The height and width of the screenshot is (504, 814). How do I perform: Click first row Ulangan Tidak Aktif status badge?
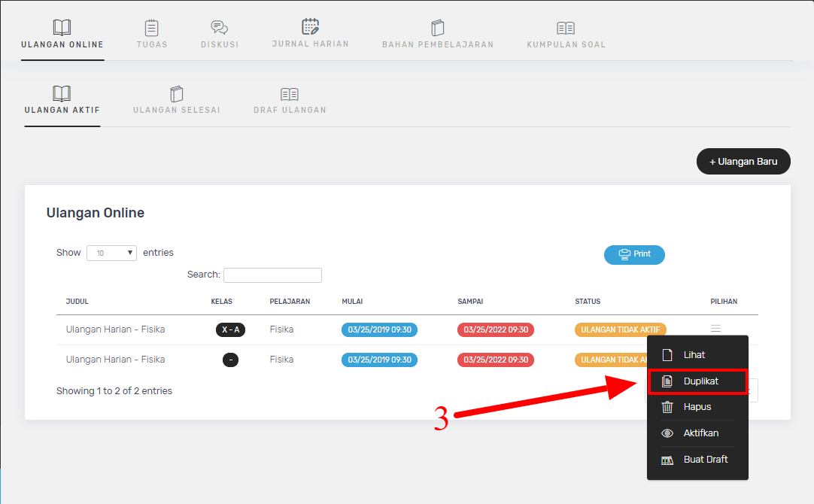point(621,329)
